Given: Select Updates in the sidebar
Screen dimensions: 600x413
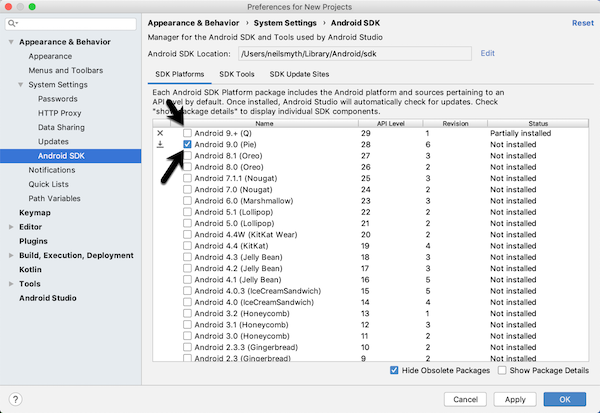Looking at the screenshot, I should [x=53, y=142].
